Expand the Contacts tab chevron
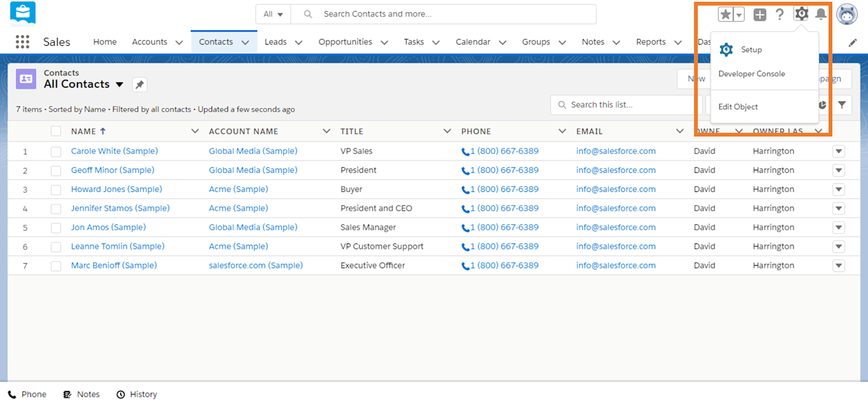Screen dimensions: 868x402 tap(245, 43)
